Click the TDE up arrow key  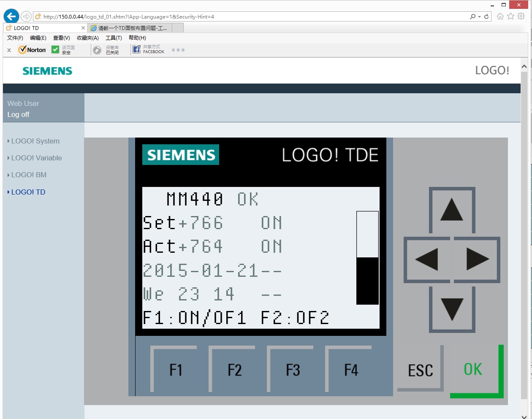tap(452, 210)
